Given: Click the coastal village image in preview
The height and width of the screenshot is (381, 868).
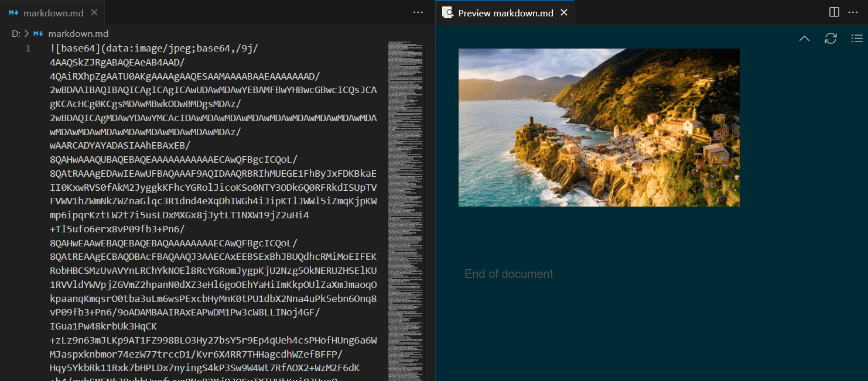Looking at the screenshot, I should pos(599,128).
